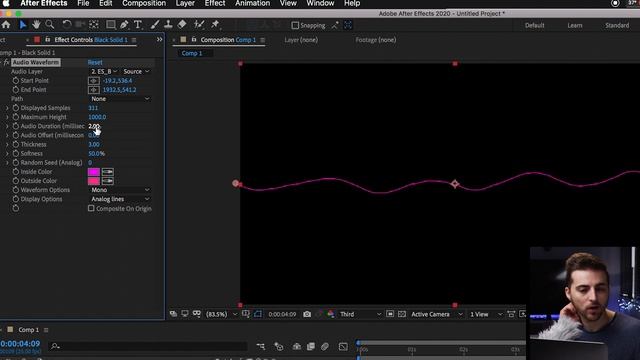640x360 pixels.
Task: Expand Maximum Height property
Action: click(x=7, y=117)
